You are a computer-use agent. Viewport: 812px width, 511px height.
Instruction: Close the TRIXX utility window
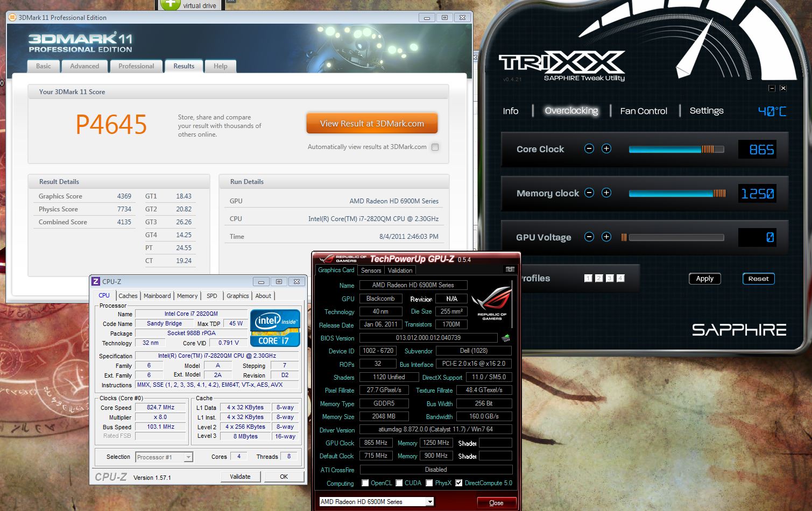[x=783, y=88]
